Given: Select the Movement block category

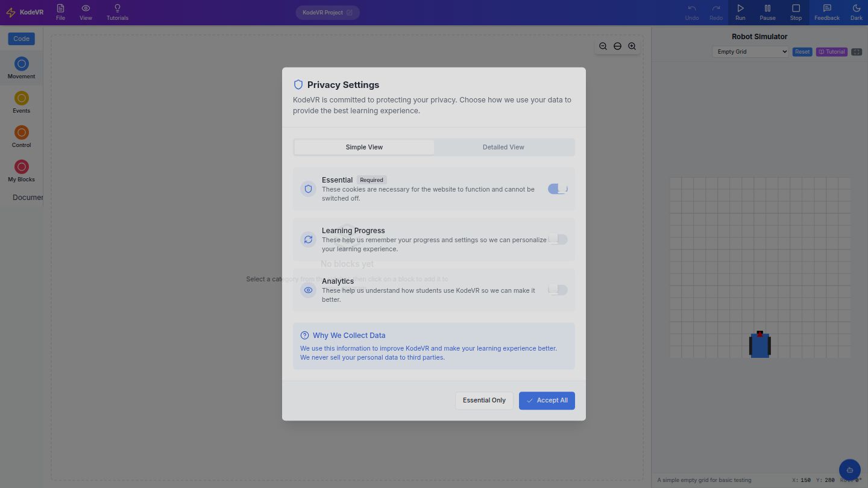Looking at the screenshot, I should tap(21, 68).
